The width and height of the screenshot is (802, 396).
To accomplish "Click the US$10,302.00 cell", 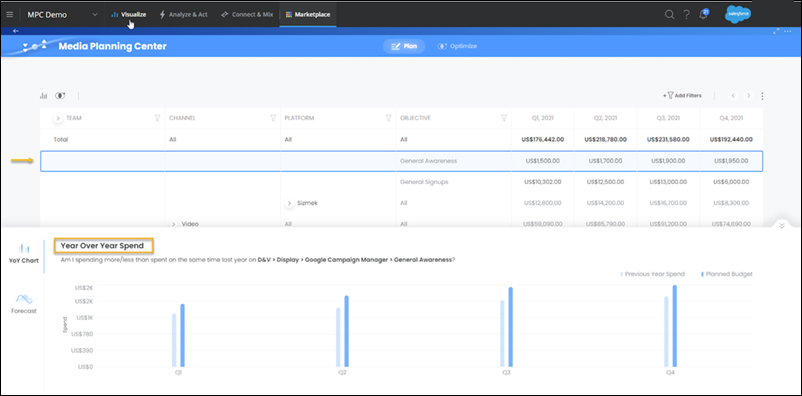I will point(543,182).
